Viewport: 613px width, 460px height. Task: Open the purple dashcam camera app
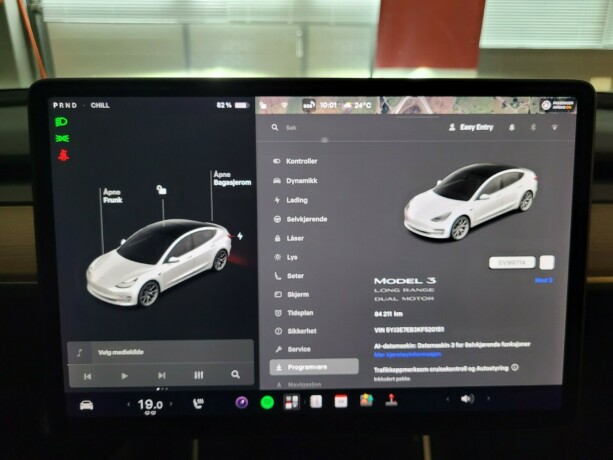point(242,402)
